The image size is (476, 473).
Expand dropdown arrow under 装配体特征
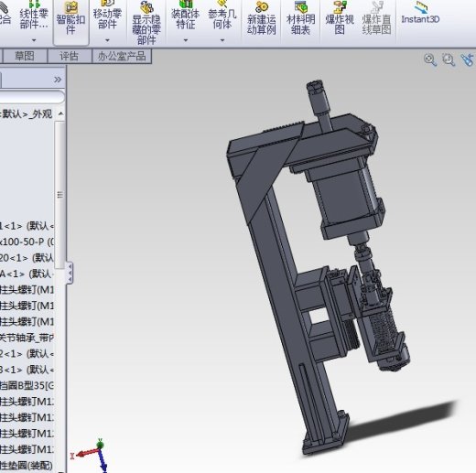185,40
